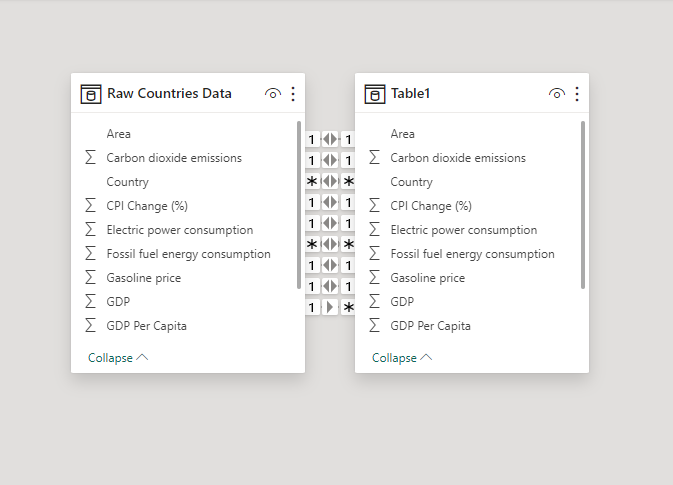Viewport: 673px width, 485px height.
Task: Collapse the Table1 field list
Action: [x=401, y=358]
